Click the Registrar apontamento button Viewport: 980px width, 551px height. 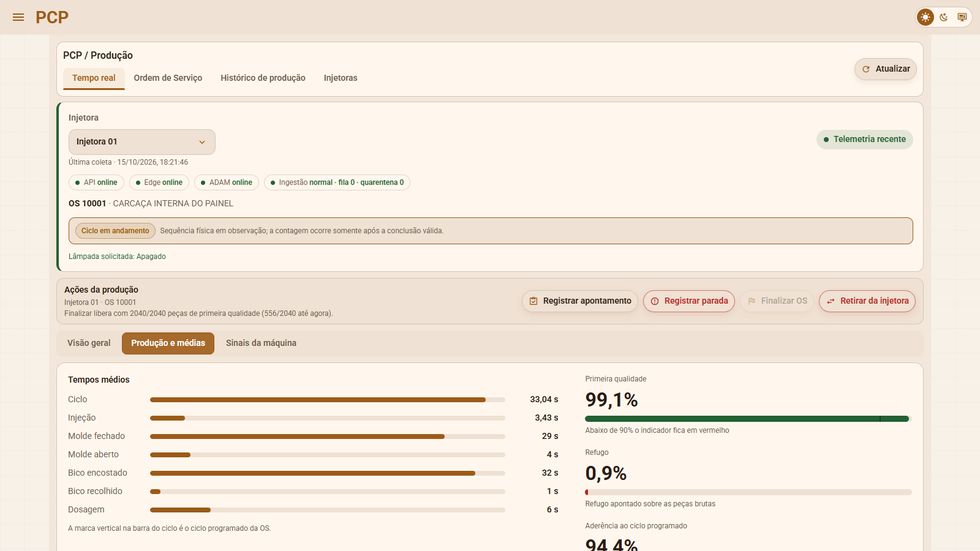tap(580, 301)
